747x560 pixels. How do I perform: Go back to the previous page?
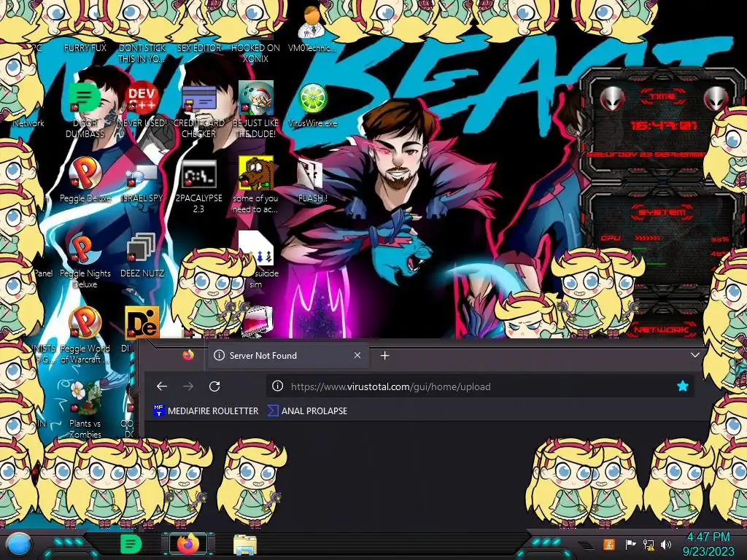162,386
